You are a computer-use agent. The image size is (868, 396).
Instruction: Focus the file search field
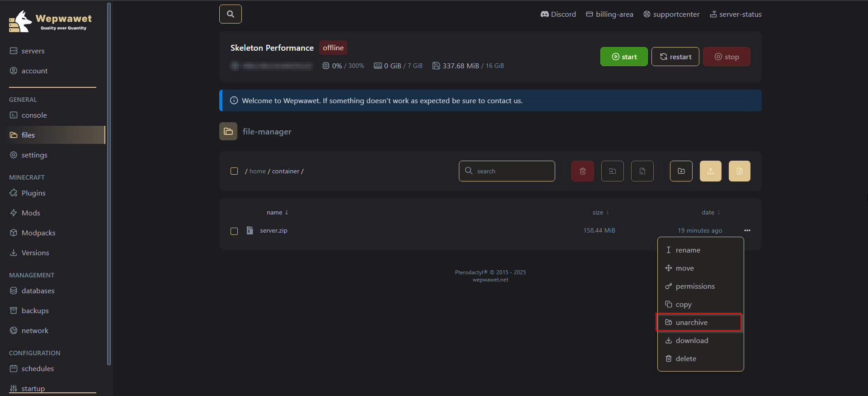(507, 171)
